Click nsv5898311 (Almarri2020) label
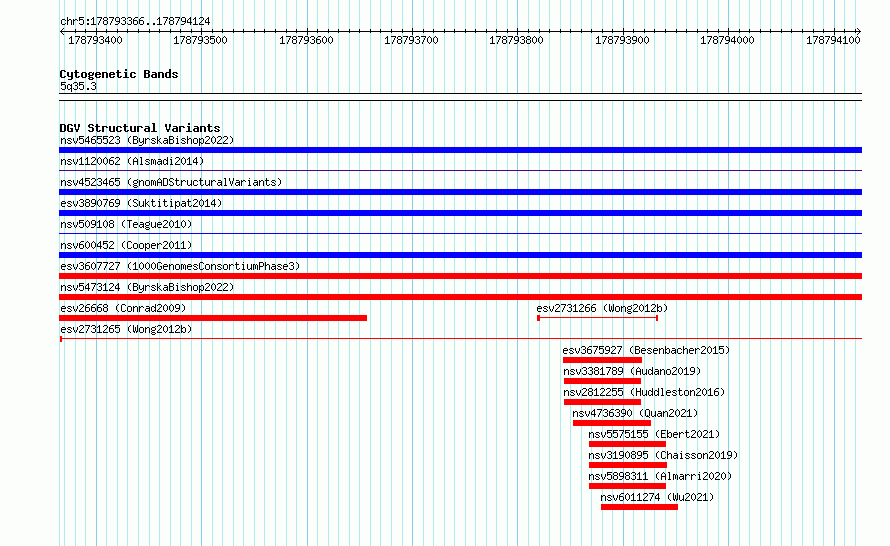This screenshot has height=546, width=890. (660, 476)
